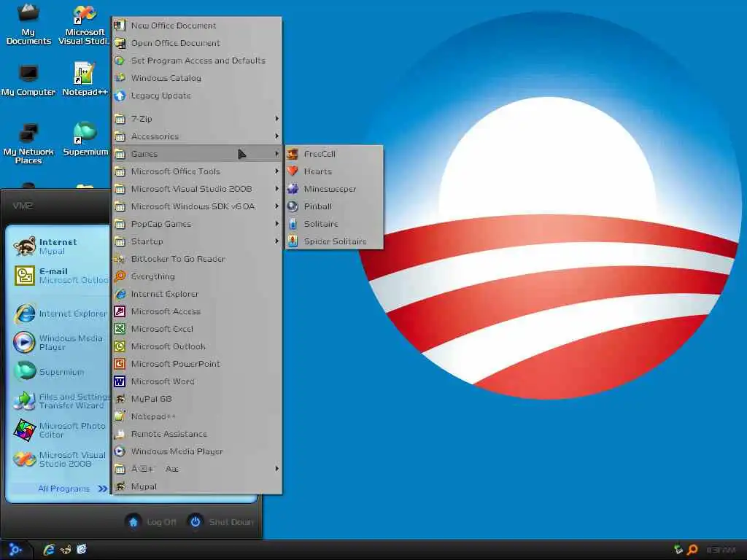This screenshot has width=747, height=560.
Task: Click the Hearts heart icon
Action: [x=293, y=171]
